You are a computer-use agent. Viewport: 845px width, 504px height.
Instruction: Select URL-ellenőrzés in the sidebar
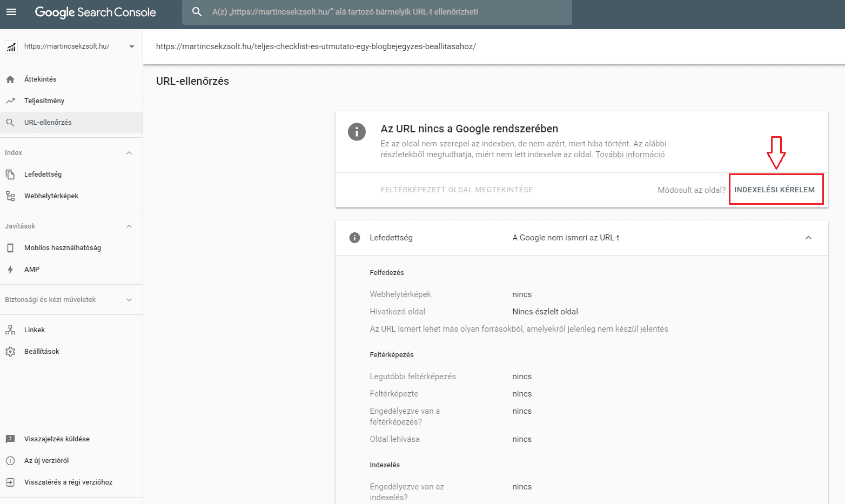(x=71, y=123)
